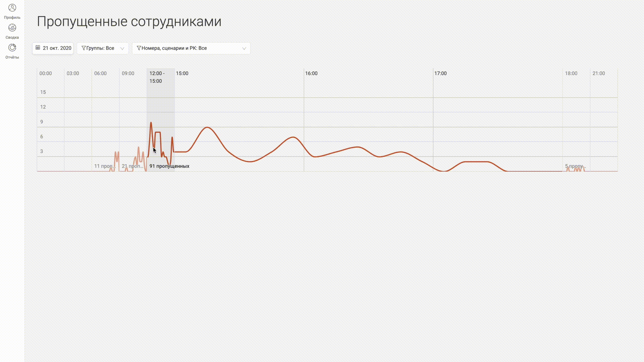Select the 00:00 time interval column
644x362 pixels.
point(51,120)
